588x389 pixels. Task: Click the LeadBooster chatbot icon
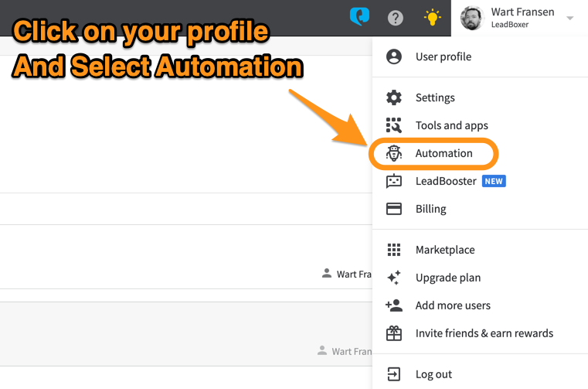tap(394, 181)
